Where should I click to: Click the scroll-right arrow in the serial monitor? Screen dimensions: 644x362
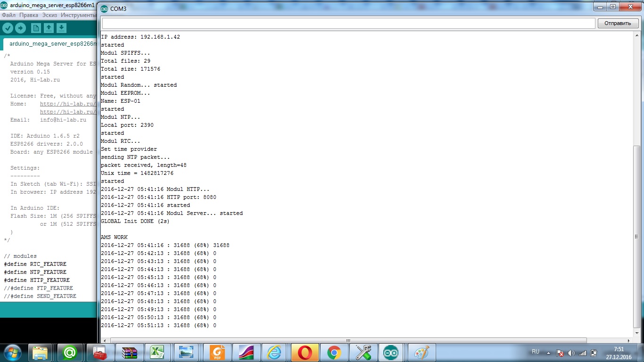click(629, 340)
